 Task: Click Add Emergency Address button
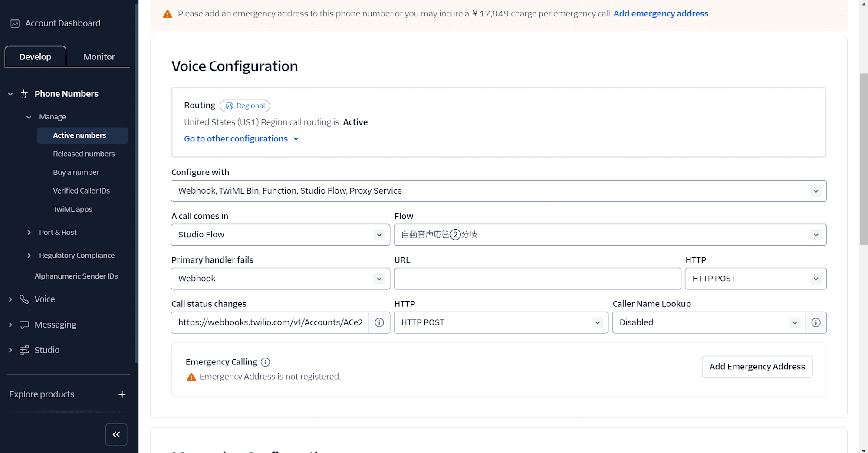[757, 367]
